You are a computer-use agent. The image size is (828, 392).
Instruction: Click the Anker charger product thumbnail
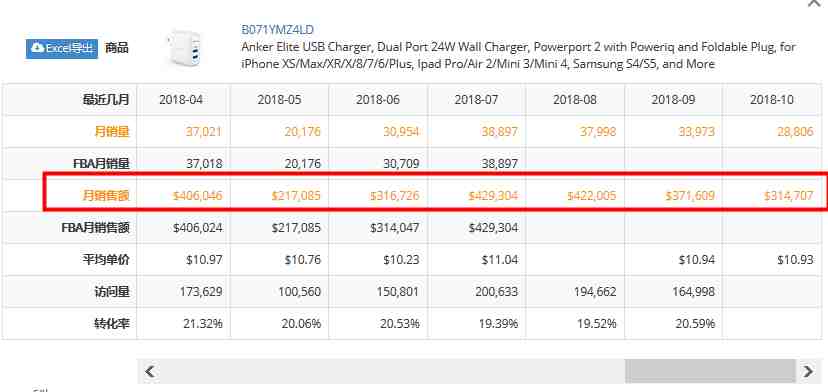pyautogui.click(x=183, y=48)
